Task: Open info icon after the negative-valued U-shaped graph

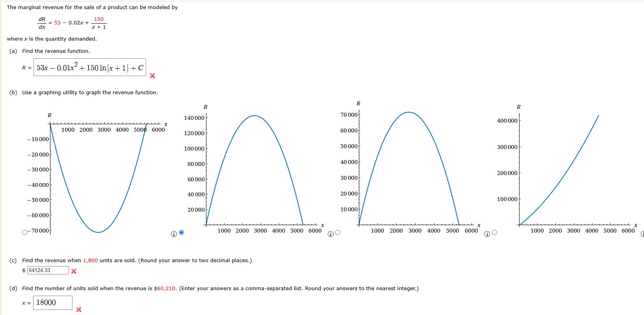Action: pyautogui.click(x=174, y=234)
